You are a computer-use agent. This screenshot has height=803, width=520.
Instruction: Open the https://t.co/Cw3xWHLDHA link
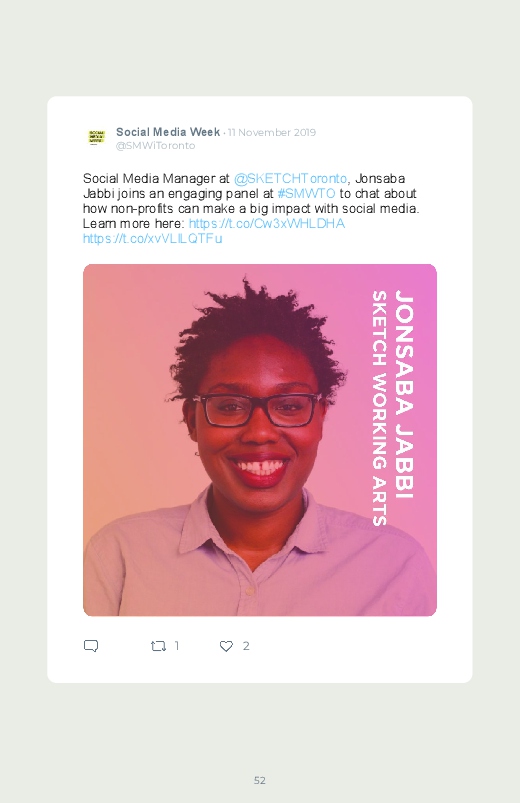click(267, 224)
